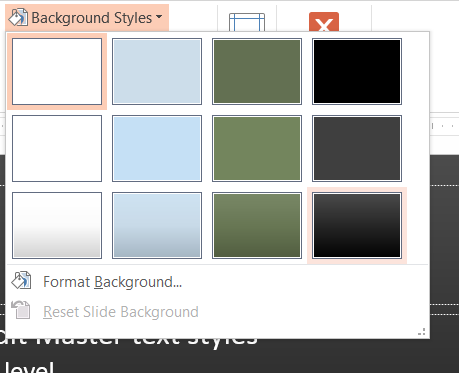Select the medium green style in middle row
This screenshot has width=459, height=373.
click(x=257, y=148)
